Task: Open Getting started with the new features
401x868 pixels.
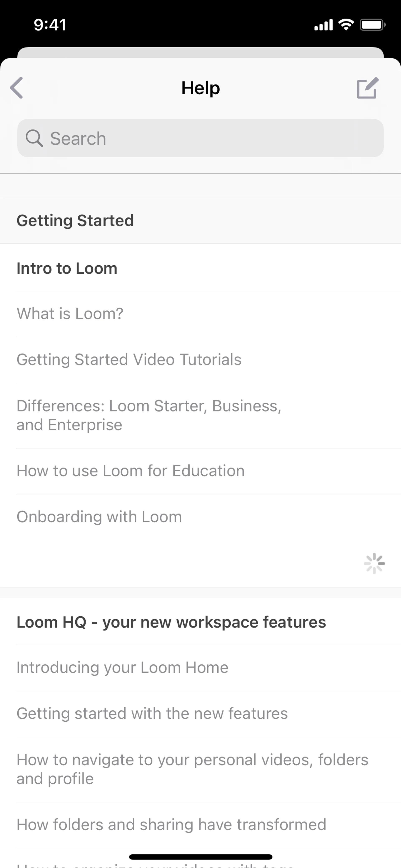Action: click(152, 713)
